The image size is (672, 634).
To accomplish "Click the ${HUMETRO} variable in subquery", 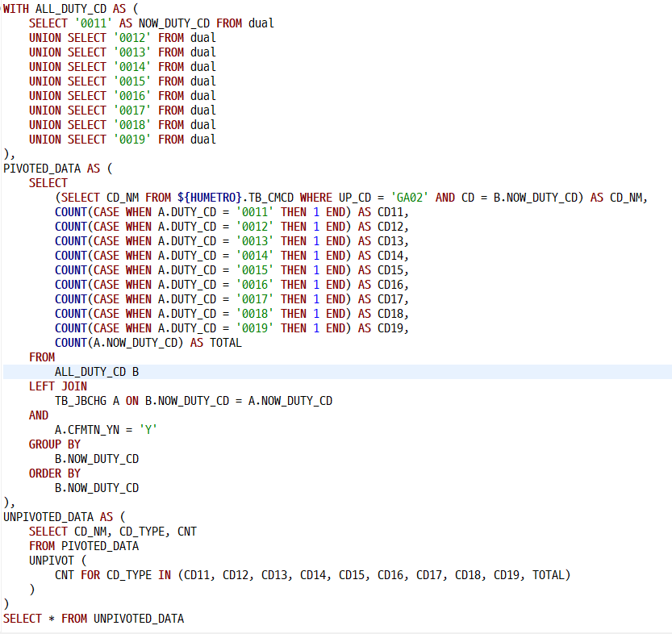I will tap(210, 198).
